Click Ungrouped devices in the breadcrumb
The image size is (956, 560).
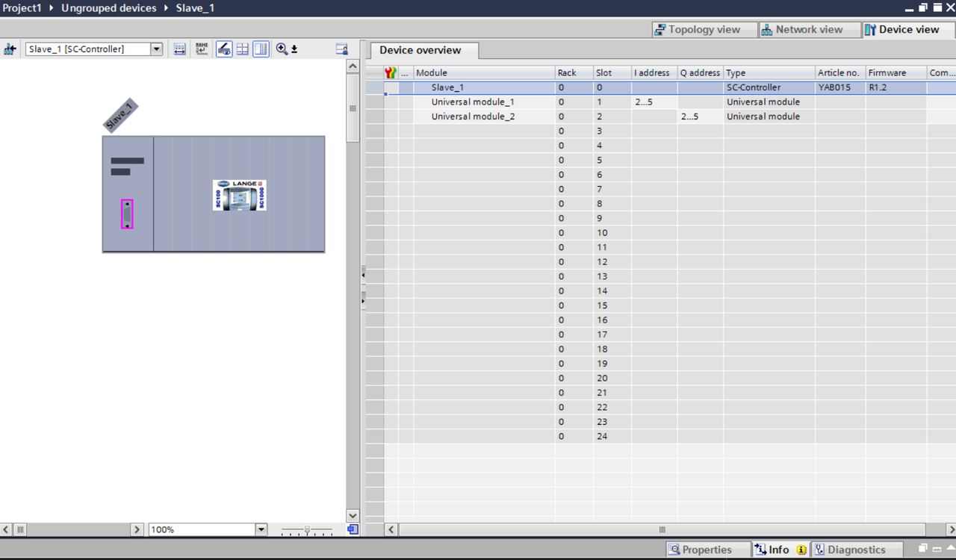pos(109,7)
